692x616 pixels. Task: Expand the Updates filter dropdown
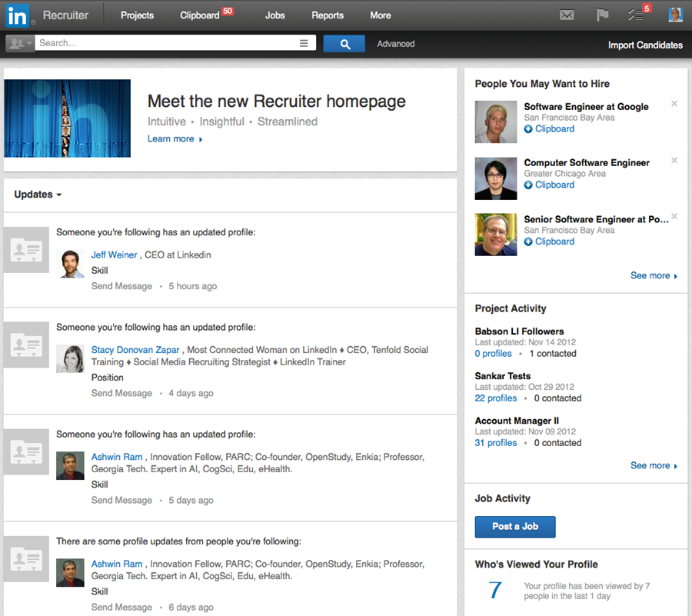point(38,195)
